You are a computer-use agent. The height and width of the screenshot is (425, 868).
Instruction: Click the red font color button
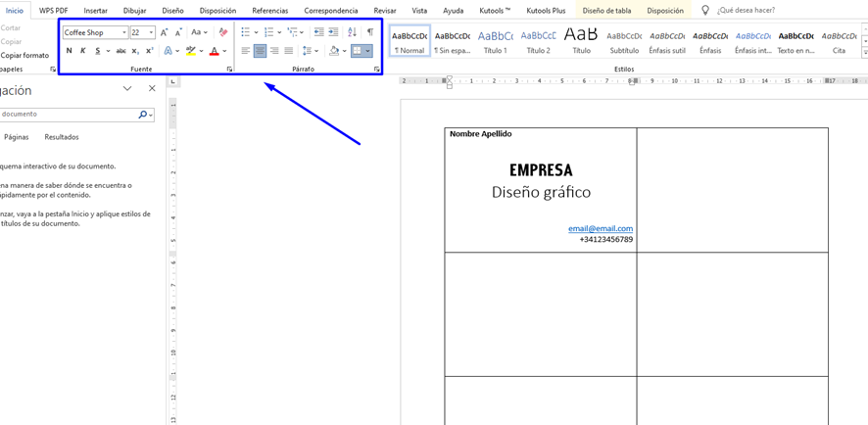click(214, 51)
